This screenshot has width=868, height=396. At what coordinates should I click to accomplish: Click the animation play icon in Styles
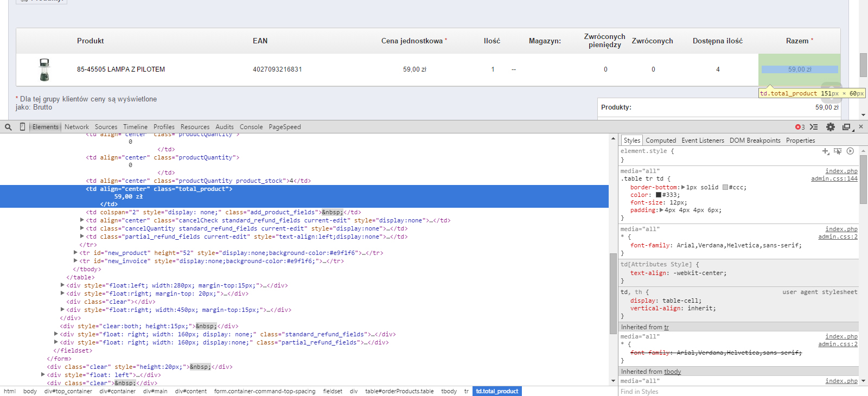[850, 151]
